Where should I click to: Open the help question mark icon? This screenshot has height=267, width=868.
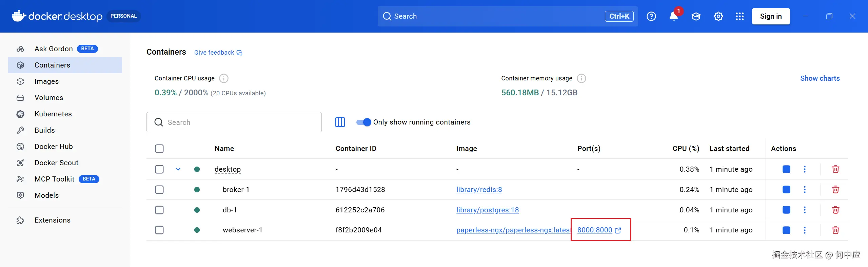(x=651, y=16)
